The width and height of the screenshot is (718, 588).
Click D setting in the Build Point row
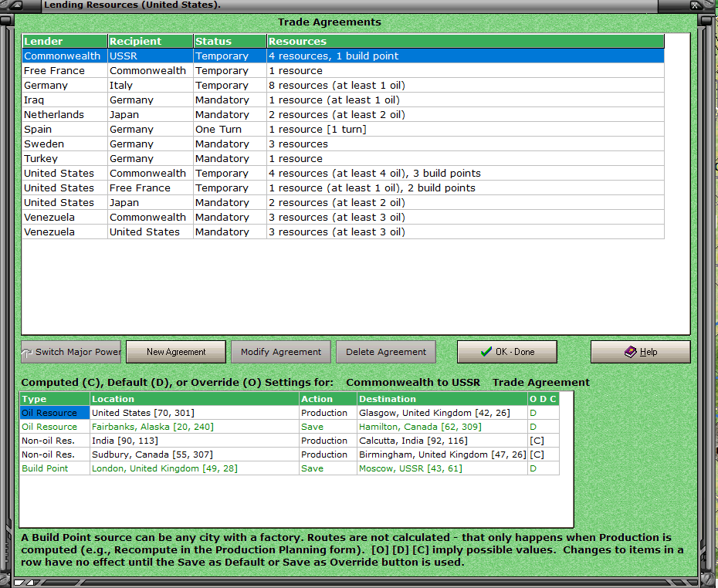(x=543, y=468)
